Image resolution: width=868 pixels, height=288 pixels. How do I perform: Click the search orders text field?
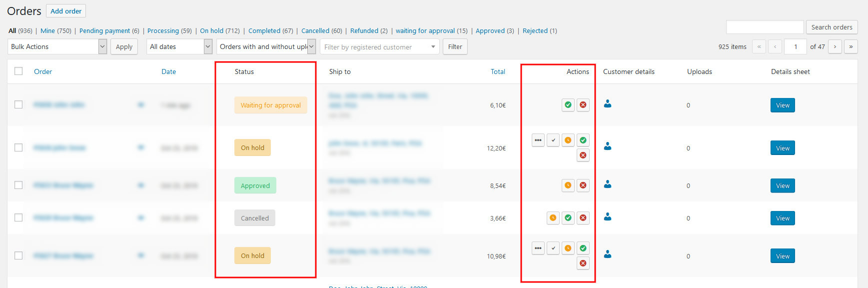pos(765,27)
